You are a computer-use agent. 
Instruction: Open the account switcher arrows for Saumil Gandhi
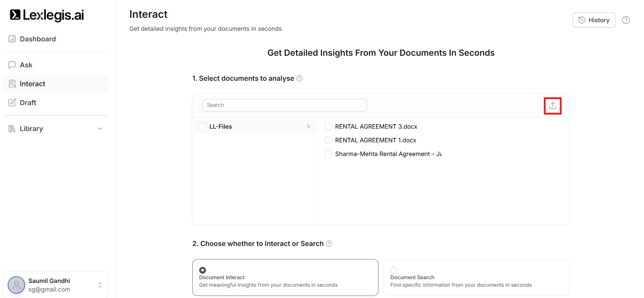[100, 285]
